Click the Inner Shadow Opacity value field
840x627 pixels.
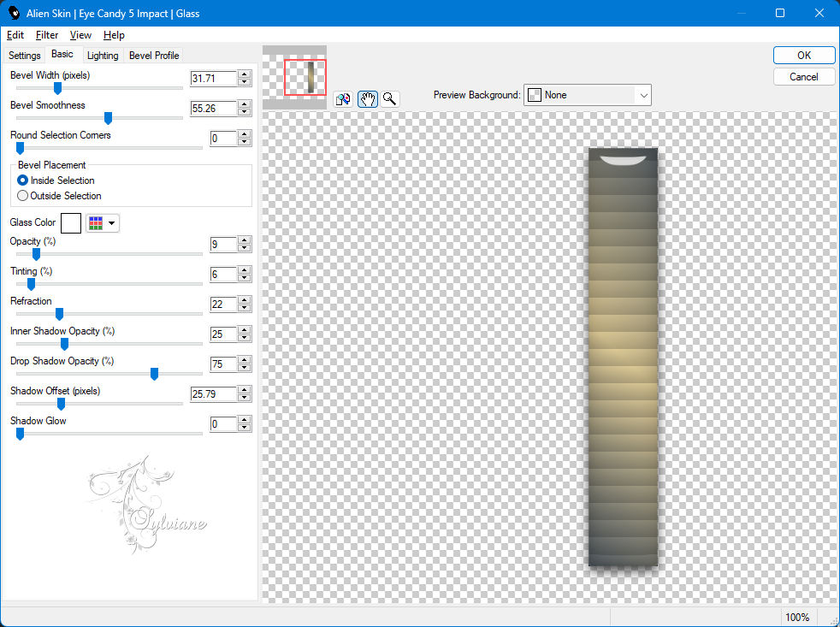(223, 334)
